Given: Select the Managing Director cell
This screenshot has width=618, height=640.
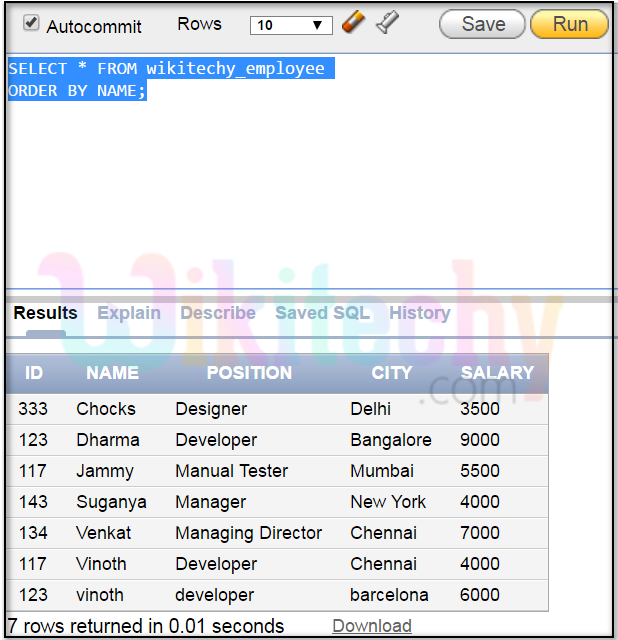Looking at the screenshot, I should (x=248, y=533).
